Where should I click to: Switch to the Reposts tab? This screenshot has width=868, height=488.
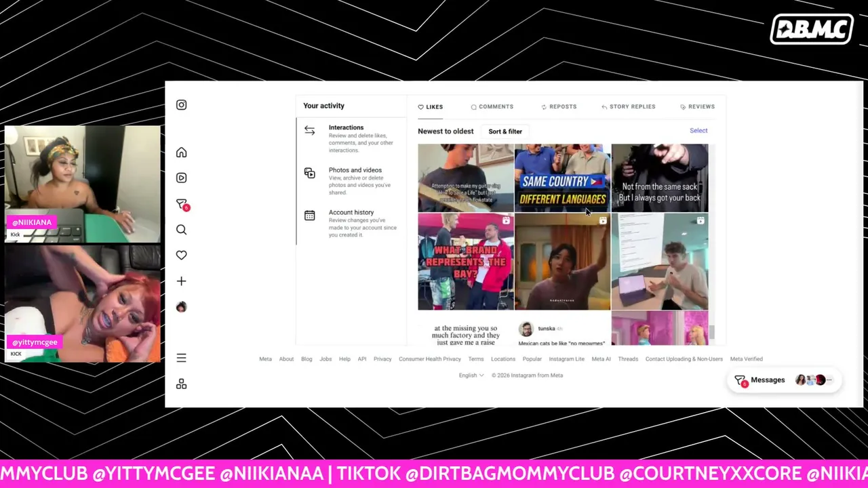(559, 107)
